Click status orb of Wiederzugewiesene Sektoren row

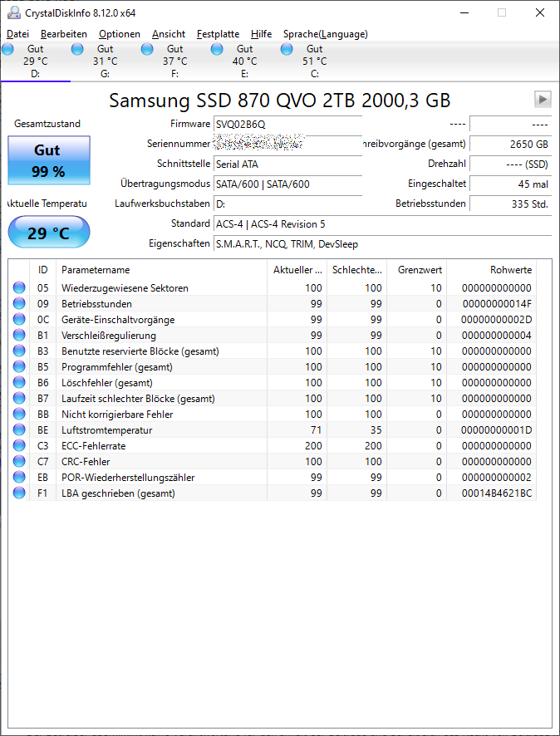coord(19,287)
